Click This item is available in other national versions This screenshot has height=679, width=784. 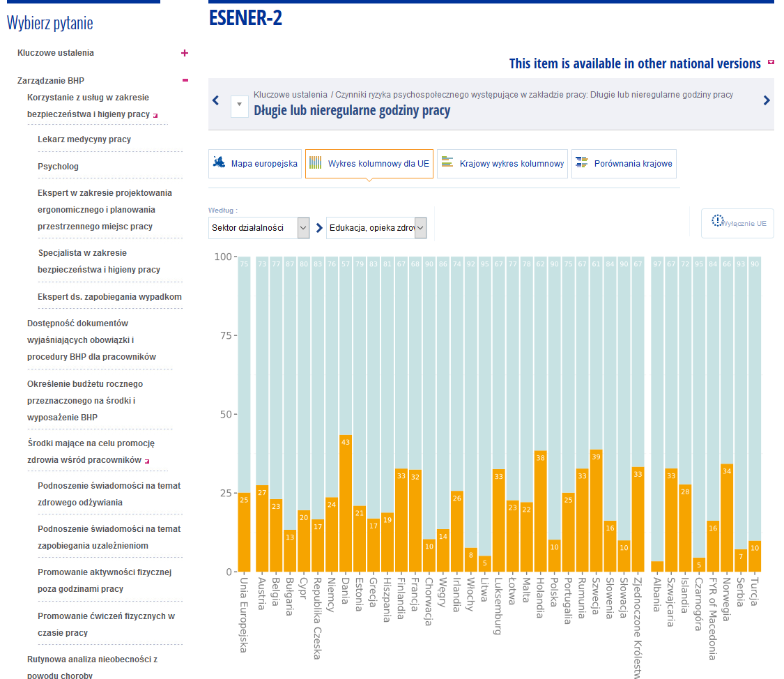(x=635, y=63)
